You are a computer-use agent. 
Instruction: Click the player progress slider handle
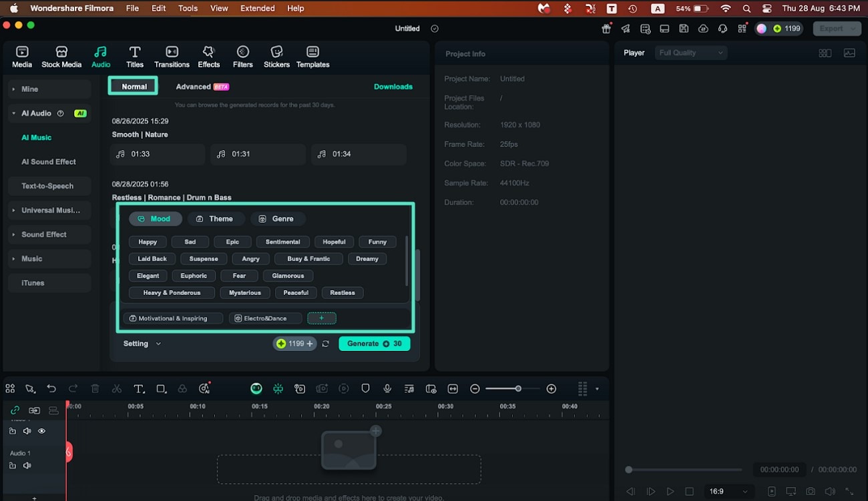[628, 470]
